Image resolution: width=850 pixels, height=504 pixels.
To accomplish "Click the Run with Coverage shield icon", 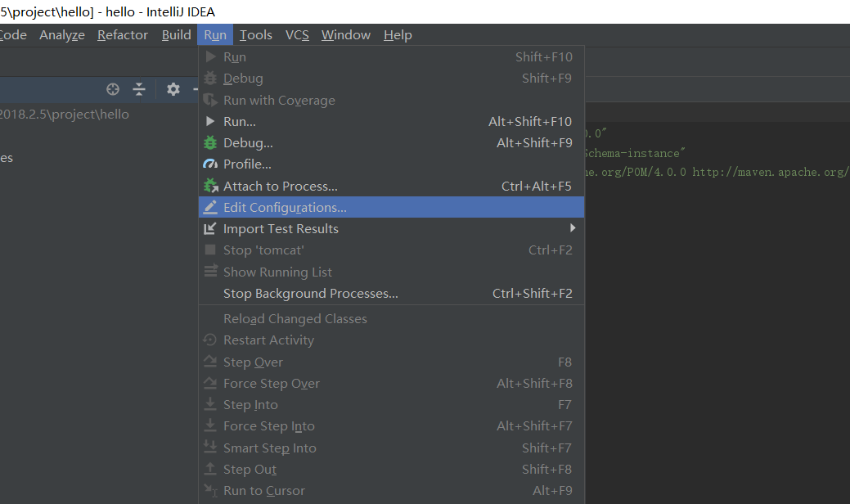I will tap(210, 101).
